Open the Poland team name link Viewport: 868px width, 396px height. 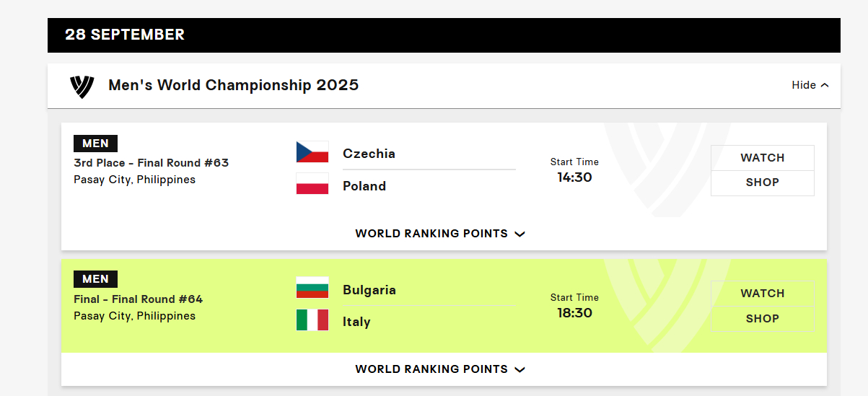click(364, 186)
